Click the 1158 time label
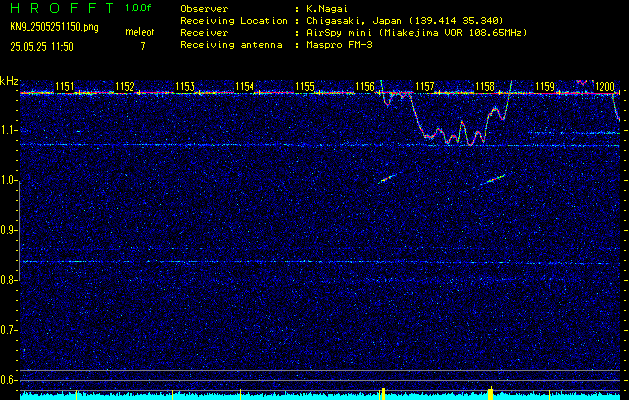 [x=485, y=86]
